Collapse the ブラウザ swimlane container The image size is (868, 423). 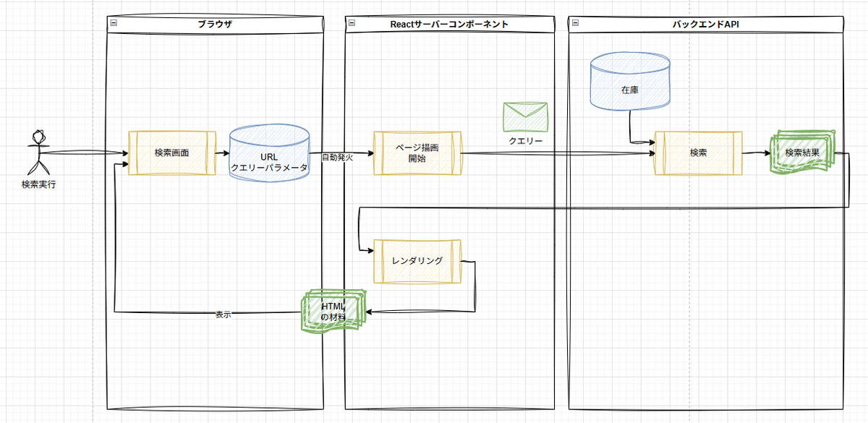pos(114,24)
